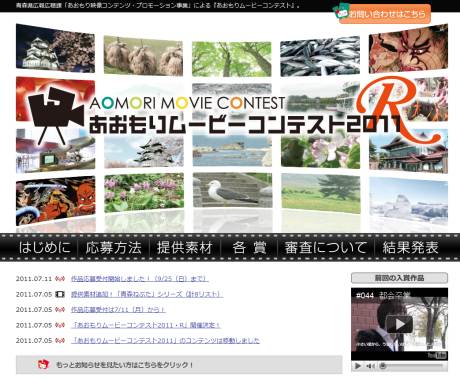Image resolution: width=460 pixels, height=379 pixels.
Task: Click the movie camera logo icon
Action: (55, 115)
